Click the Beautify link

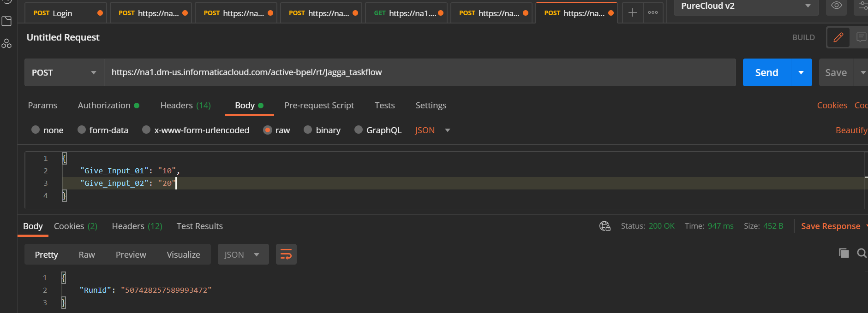pyautogui.click(x=851, y=130)
